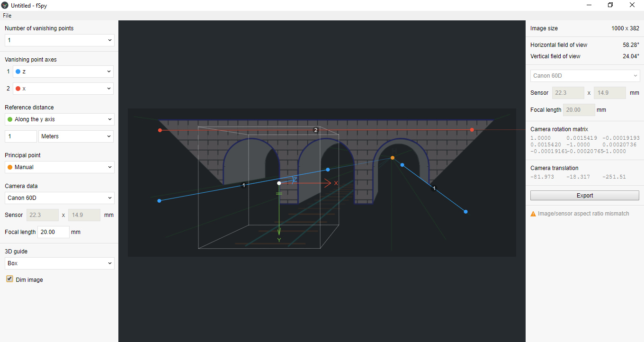Open the first vanishing point axis dropdown showing z
Viewport: 644px width, 342px height.
point(63,72)
